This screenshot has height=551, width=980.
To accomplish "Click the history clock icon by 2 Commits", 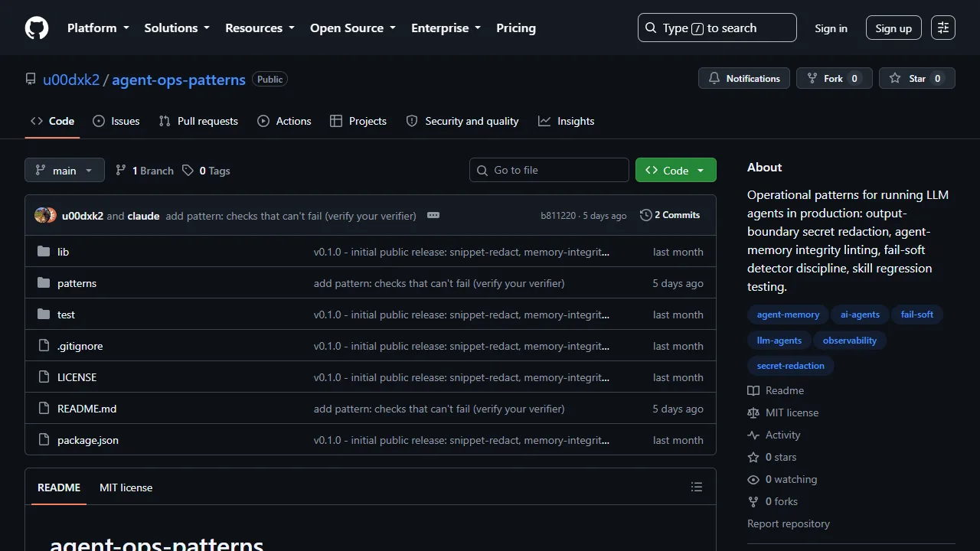I will click(645, 215).
